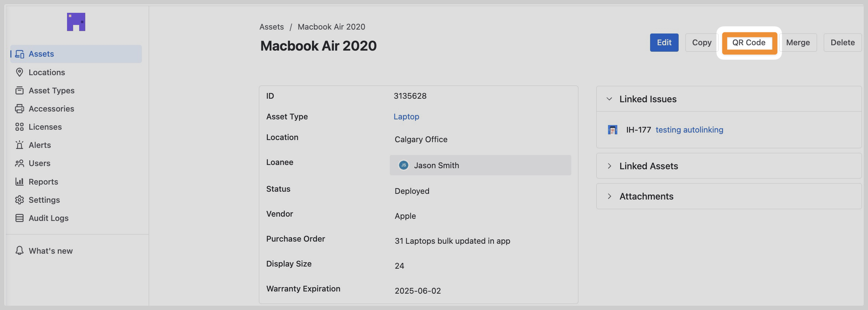Open What's new
This screenshot has height=310, width=868.
(76, 251)
